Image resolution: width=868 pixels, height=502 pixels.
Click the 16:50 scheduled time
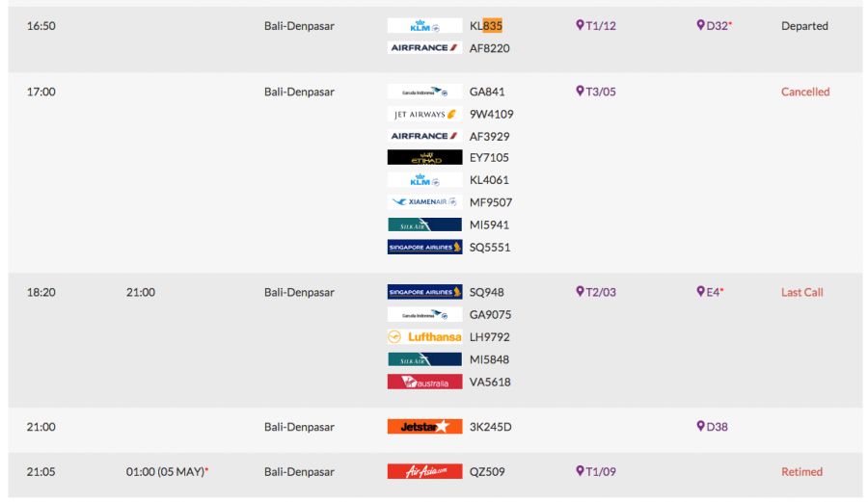(x=41, y=26)
